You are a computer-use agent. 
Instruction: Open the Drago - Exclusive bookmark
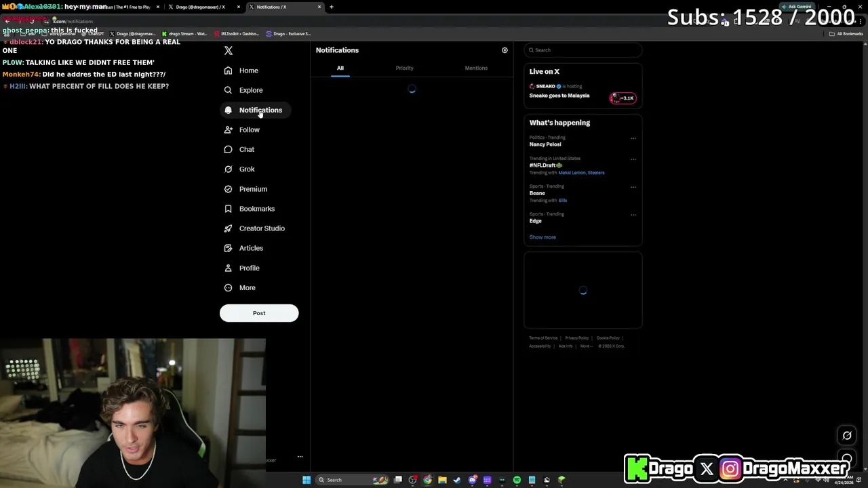[289, 34]
